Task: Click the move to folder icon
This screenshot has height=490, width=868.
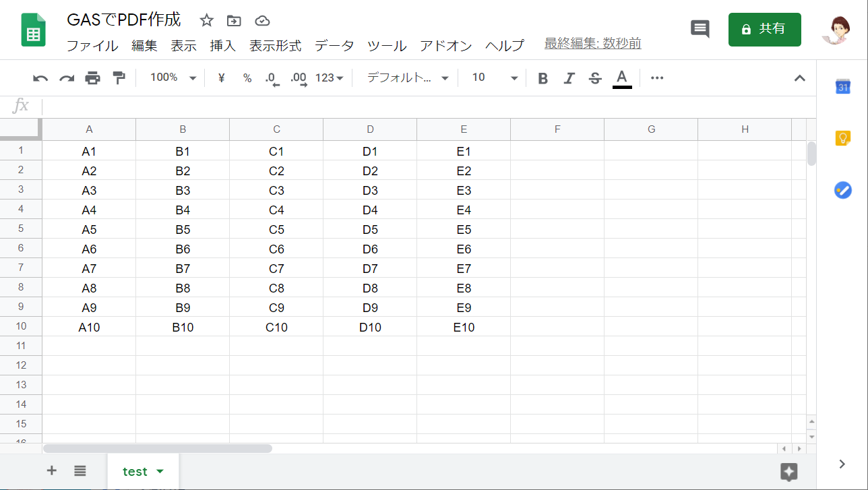Action: pyautogui.click(x=234, y=20)
